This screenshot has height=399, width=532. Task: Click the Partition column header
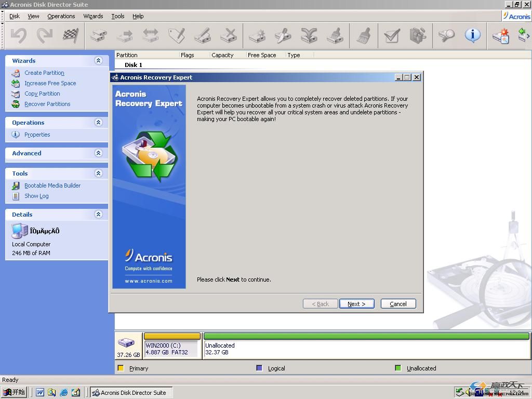click(147, 55)
